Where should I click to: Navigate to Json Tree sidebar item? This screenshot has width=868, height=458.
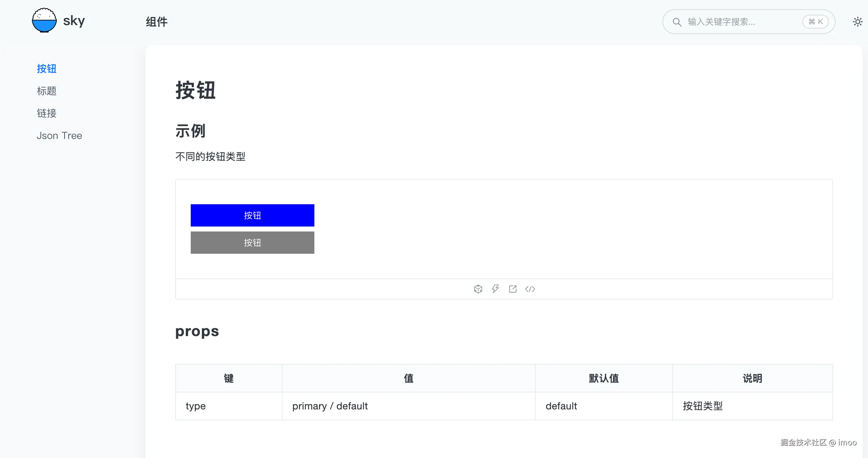coord(59,136)
